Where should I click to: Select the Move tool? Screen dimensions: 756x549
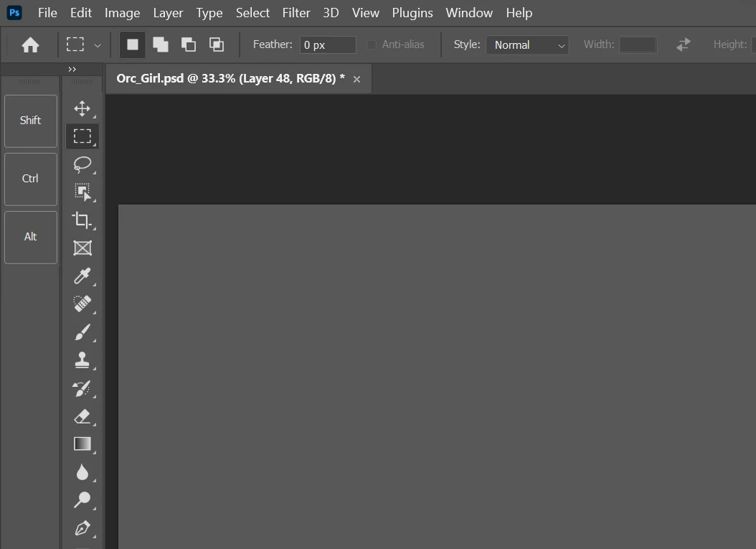tap(82, 108)
